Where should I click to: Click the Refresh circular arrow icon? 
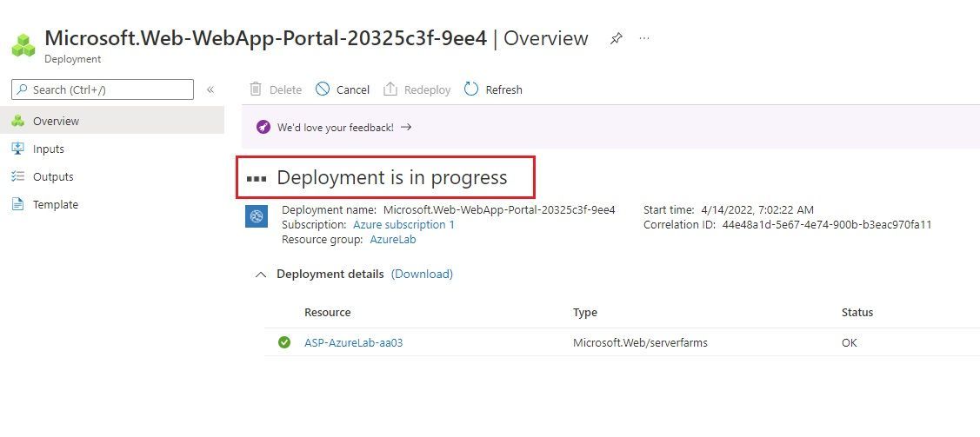tap(471, 89)
